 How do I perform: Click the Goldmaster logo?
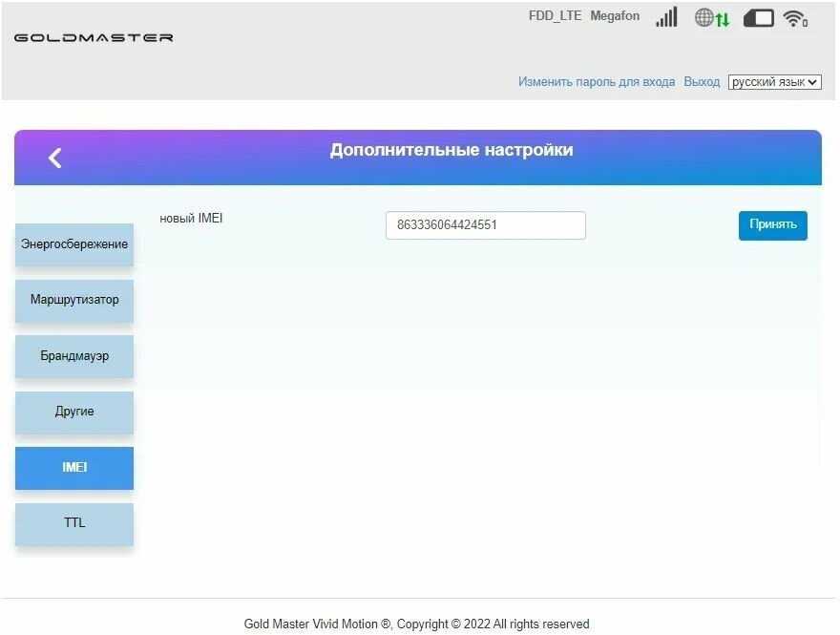[x=94, y=38]
